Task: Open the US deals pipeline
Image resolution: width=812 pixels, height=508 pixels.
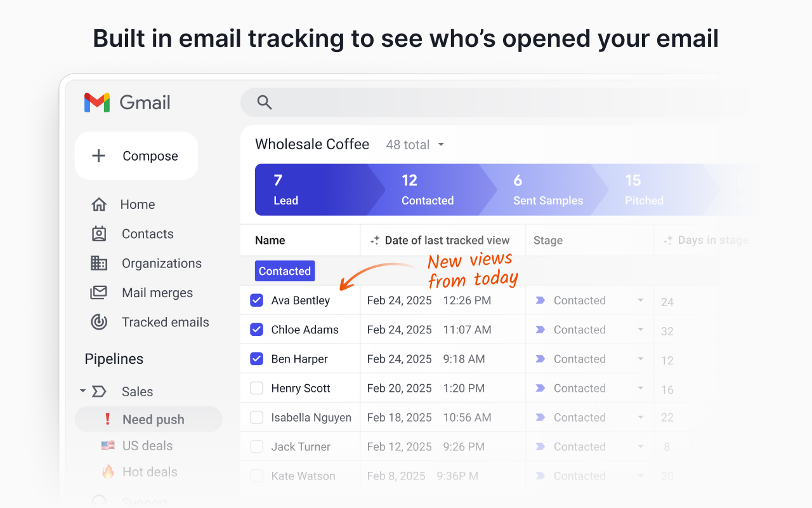Action: click(147, 445)
